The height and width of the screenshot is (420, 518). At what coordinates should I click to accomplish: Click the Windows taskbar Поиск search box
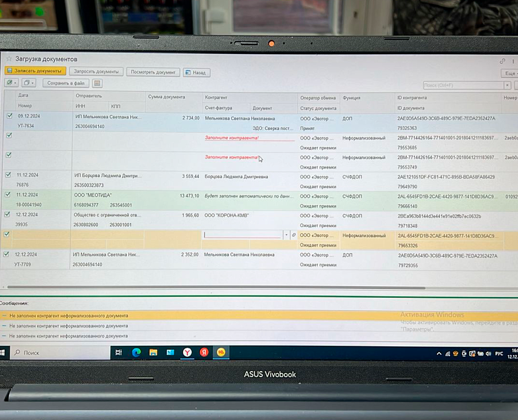[61, 353]
